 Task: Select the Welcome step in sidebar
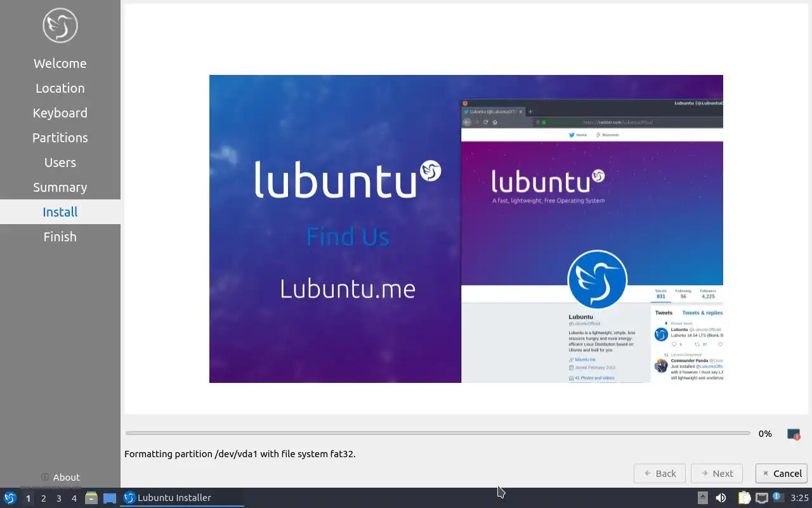pos(60,63)
